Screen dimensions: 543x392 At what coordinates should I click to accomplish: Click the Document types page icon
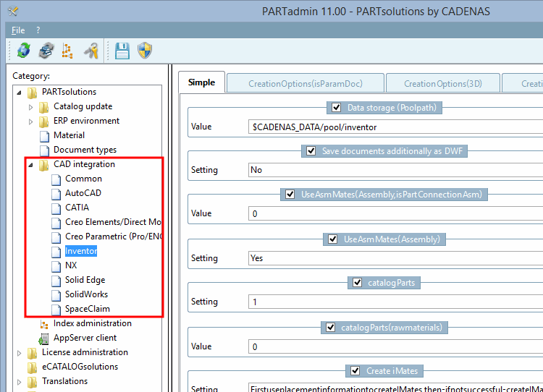pos(44,150)
